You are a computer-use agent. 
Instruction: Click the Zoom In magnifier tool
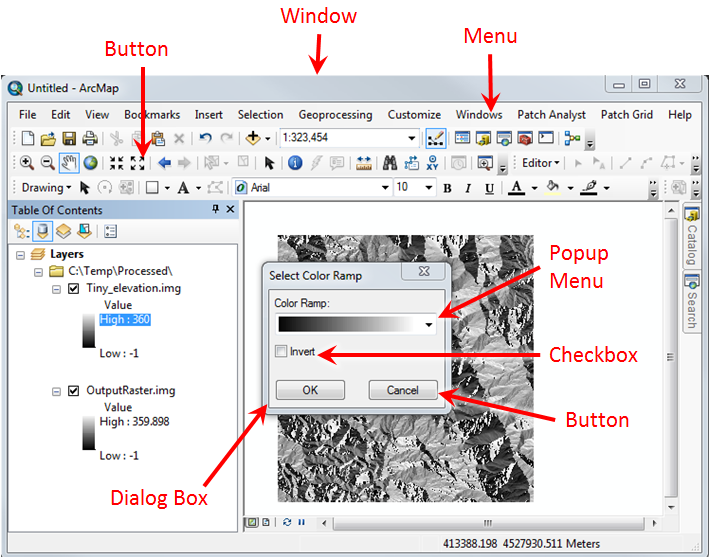click(27, 162)
